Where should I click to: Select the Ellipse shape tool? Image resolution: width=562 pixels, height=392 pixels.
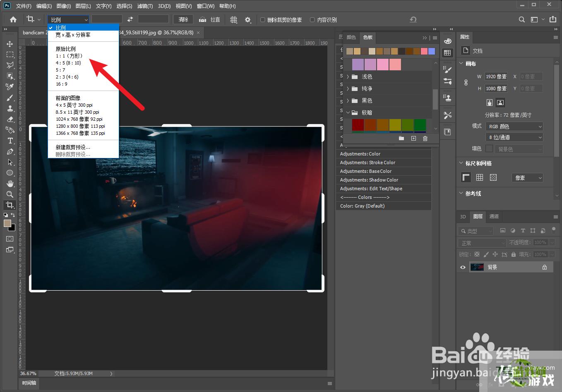pos(10,173)
